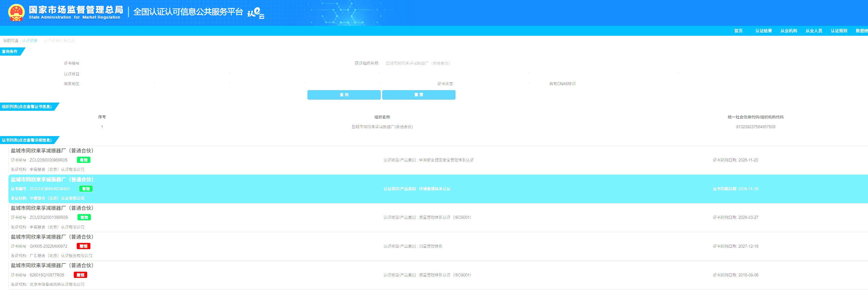Go to 从业机构 navigation menu
Image resolution: width=868 pixels, height=303 pixels.
(x=789, y=31)
